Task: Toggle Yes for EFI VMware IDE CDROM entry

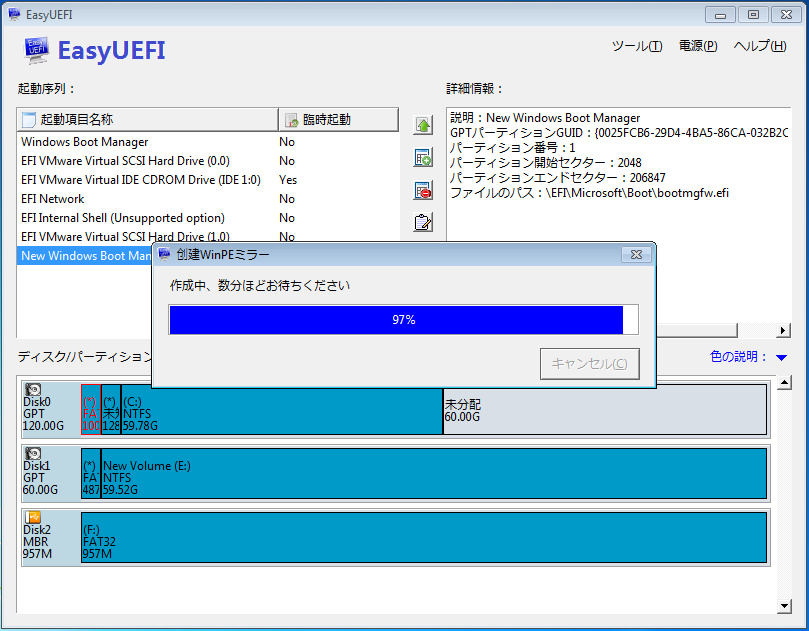Action: [x=287, y=179]
